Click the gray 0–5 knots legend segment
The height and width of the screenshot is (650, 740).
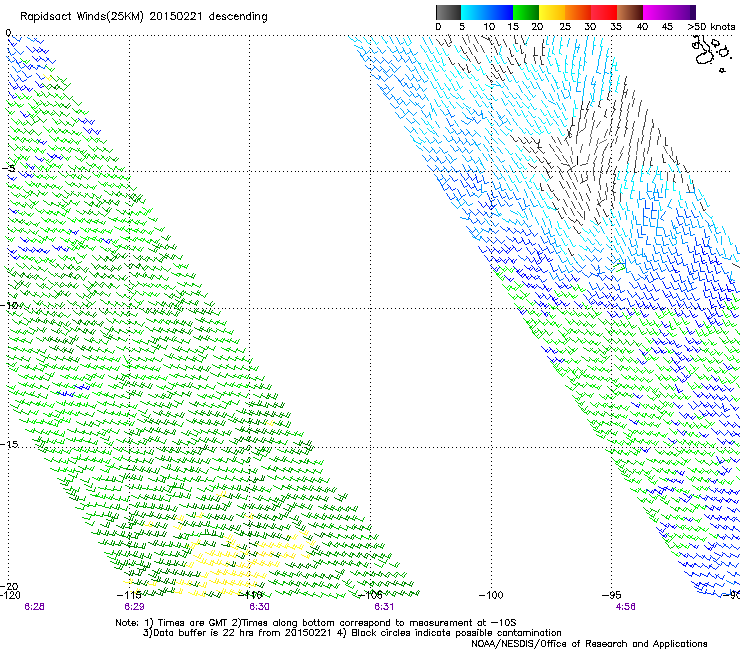[x=448, y=12]
